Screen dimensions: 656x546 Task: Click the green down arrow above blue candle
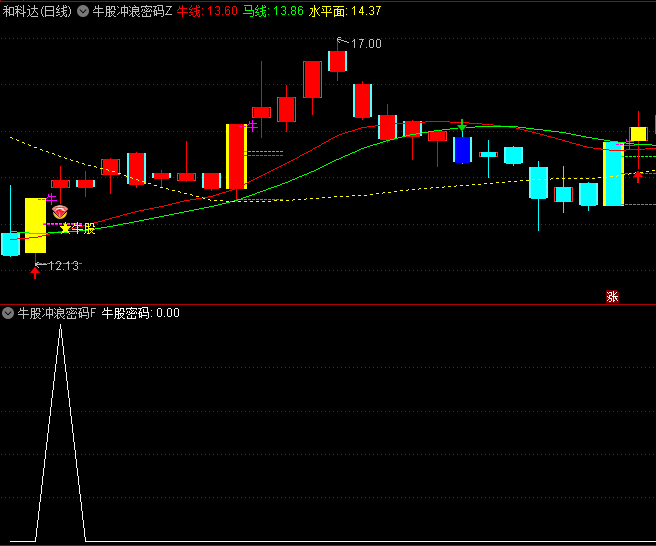click(x=462, y=126)
